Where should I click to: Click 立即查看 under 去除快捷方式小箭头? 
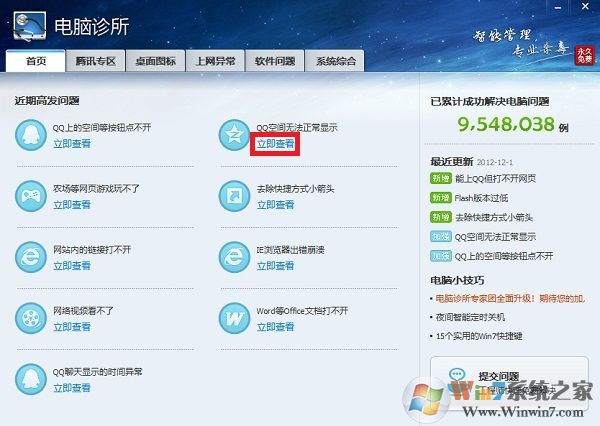(275, 205)
